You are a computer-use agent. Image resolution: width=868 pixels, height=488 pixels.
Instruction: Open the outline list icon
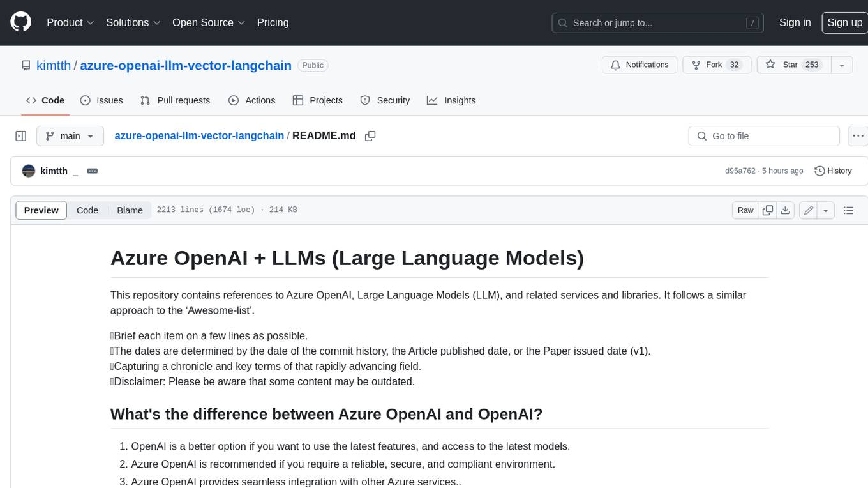[848, 210]
